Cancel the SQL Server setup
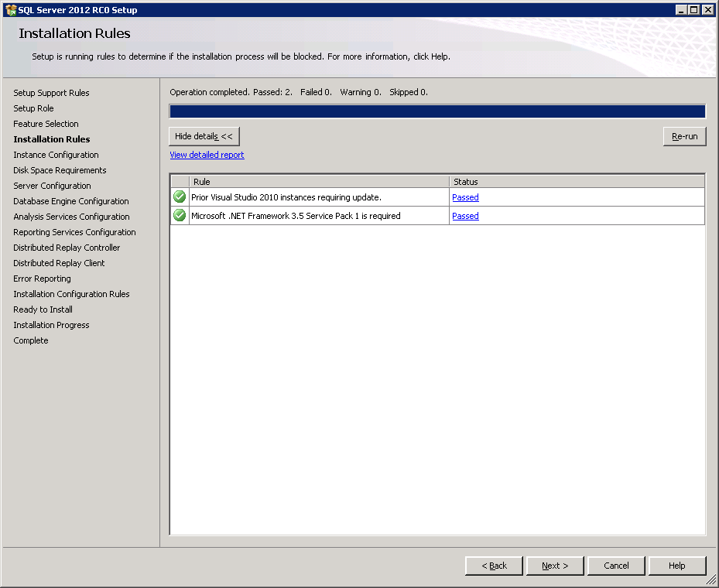This screenshot has height=588, width=719. pyautogui.click(x=616, y=566)
